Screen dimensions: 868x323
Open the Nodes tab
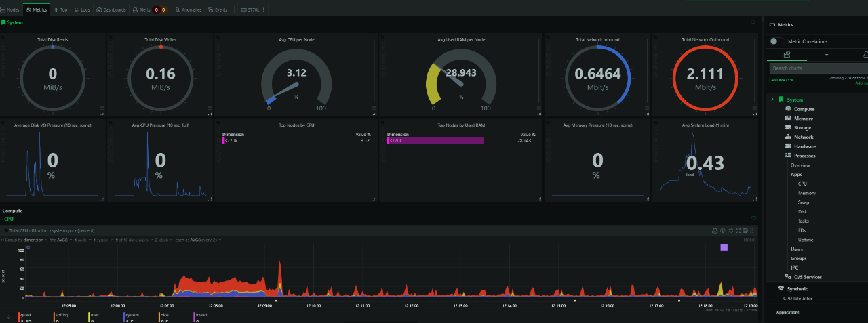(x=11, y=10)
